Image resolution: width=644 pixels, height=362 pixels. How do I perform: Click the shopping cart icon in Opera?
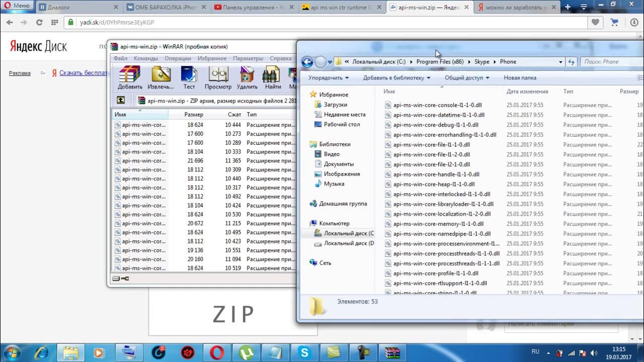(x=614, y=23)
